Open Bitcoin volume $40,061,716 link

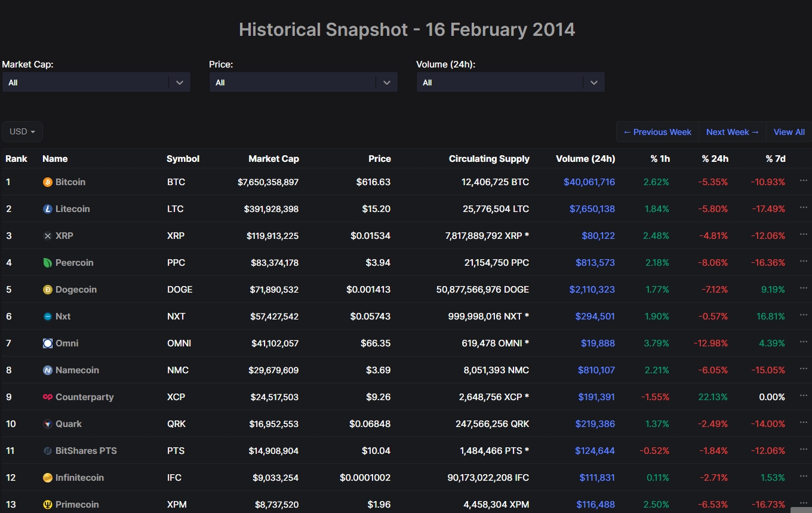tap(589, 182)
